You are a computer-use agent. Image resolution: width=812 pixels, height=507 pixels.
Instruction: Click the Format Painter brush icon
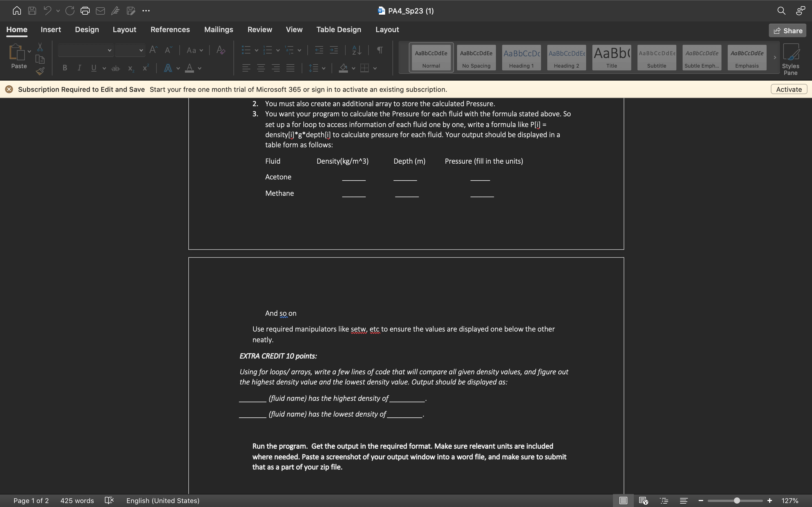(40, 72)
